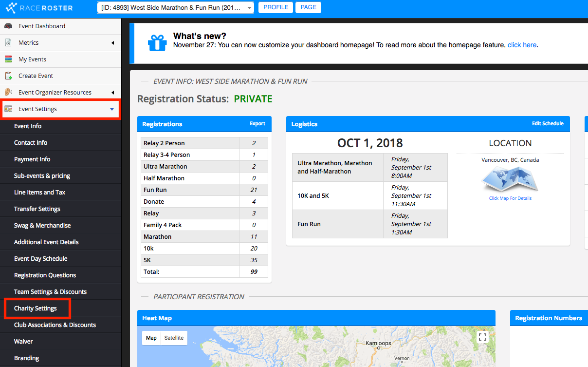The image size is (588, 367).
Task: Select Create Event in the sidebar
Action: tap(60, 76)
